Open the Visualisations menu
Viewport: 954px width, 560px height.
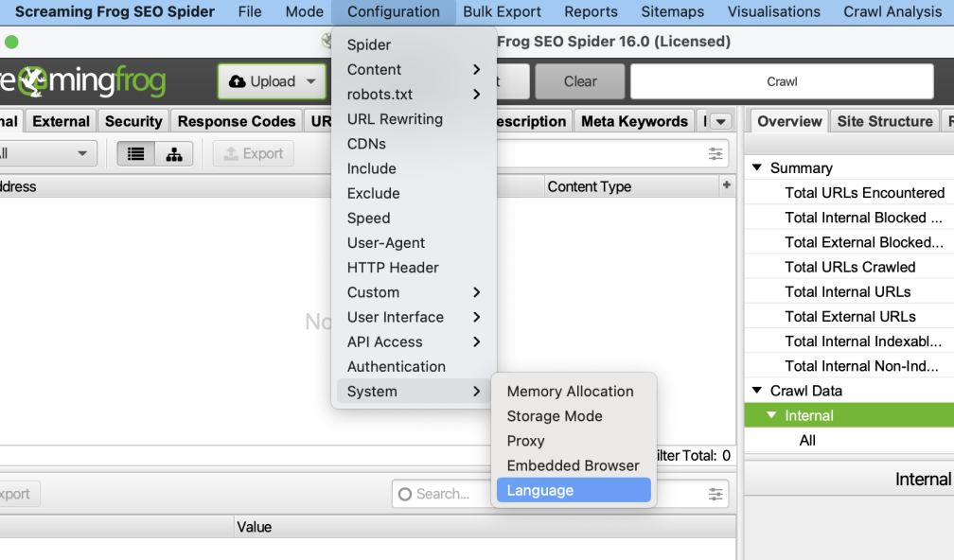point(774,12)
